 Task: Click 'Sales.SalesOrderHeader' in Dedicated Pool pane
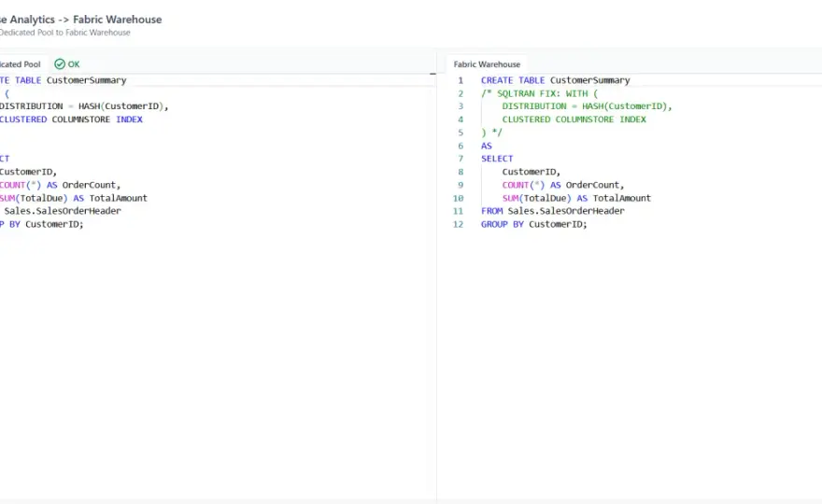pyautogui.click(x=63, y=211)
